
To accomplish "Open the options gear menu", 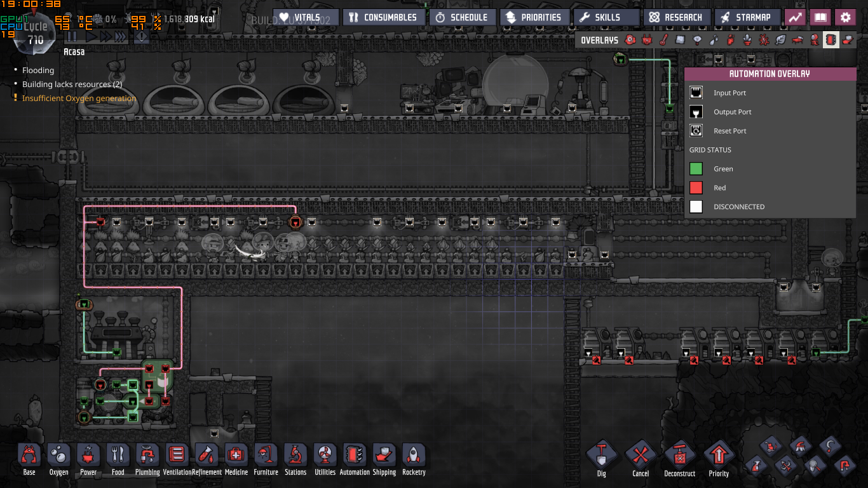I will coord(845,17).
